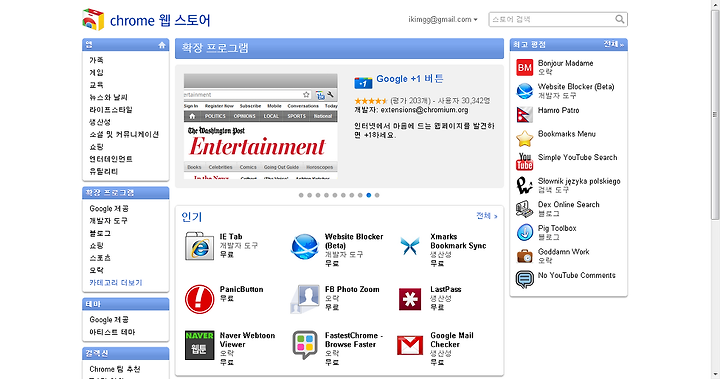Open the Google +1 버튼 title link
Viewport: 720px width, 379px height.
[x=410, y=79]
